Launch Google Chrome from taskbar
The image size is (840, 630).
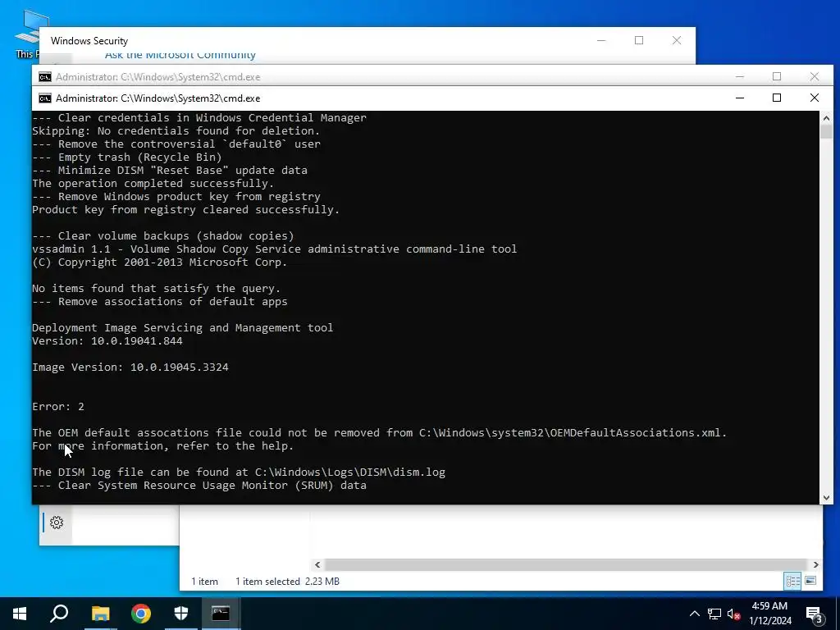coord(141,614)
